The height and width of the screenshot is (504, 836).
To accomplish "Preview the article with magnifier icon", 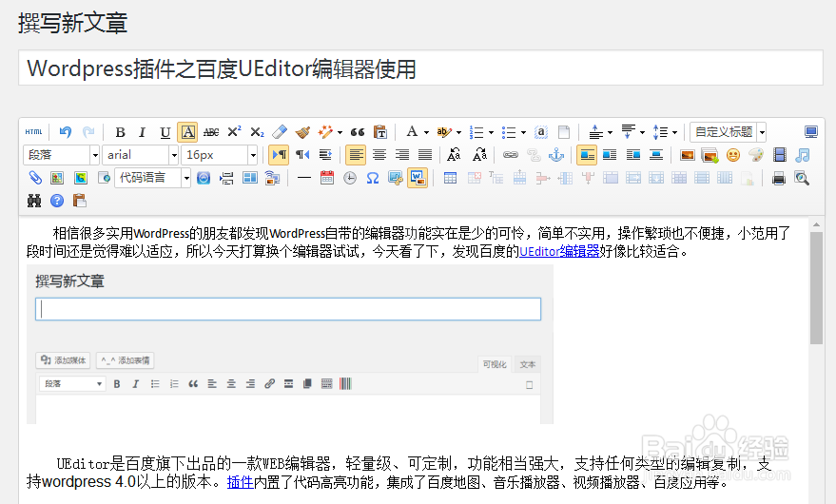I will tap(802, 178).
